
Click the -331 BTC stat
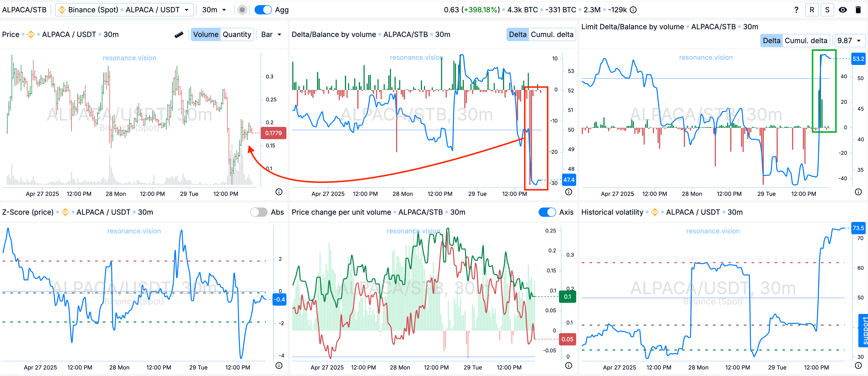coord(560,10)
